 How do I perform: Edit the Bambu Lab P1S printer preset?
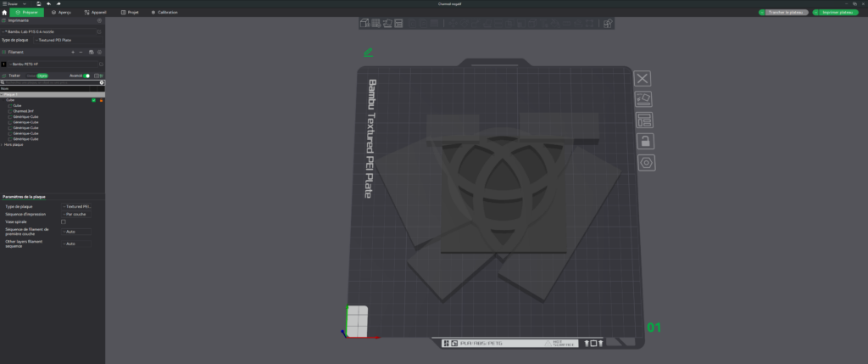pyautogui.click(x=99, y=32)
